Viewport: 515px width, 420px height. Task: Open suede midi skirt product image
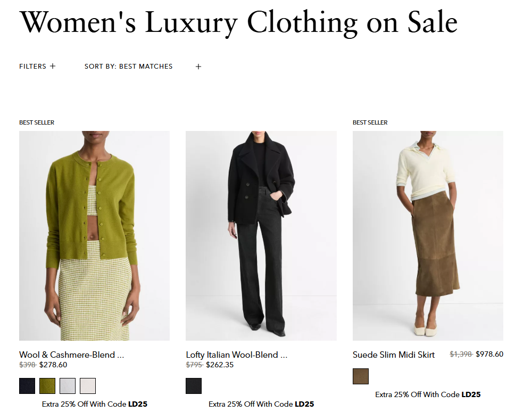tap(428, 236)
